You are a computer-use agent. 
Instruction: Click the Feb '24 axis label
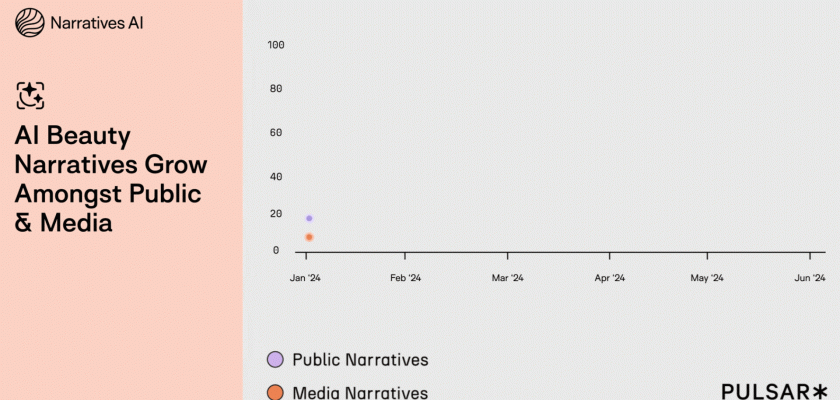405,278
